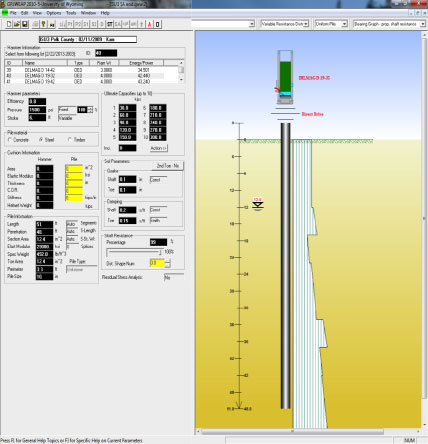Click the pile Length field
This screenshot has width=428, height=444.
pos(44,224)
